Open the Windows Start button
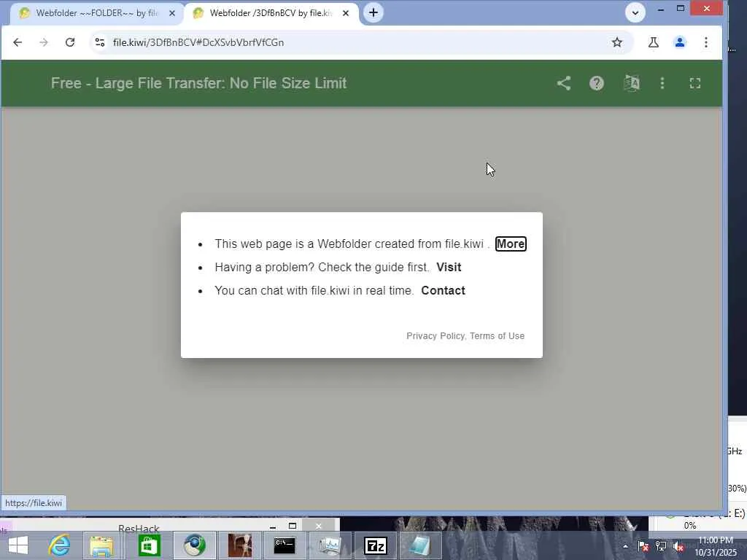Viewport: 747px width, 560px height. point(18,545)
